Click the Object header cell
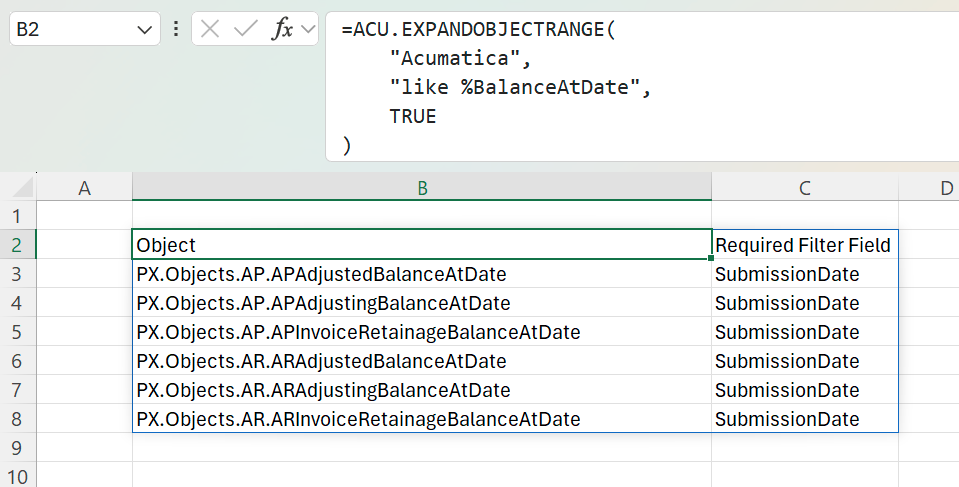 point(422,245)
